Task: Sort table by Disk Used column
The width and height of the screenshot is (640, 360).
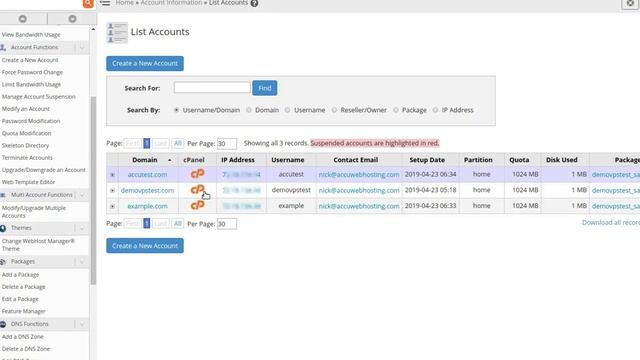Action: (562, 160)
